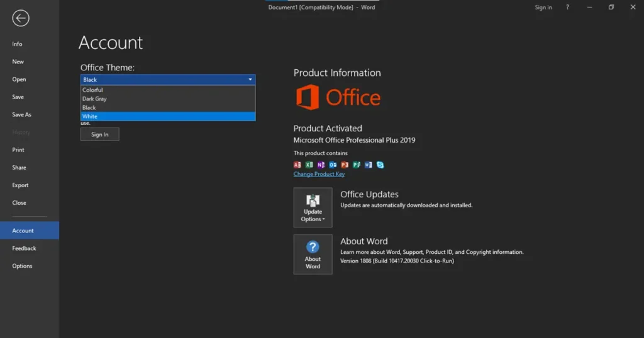
Task: Choose Black from the theme list
Action: [168, 107]
